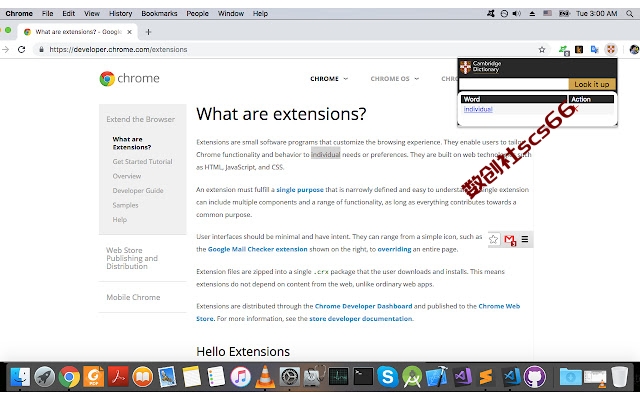Click the 'Look it up' button
The image size is (640, 400).
point(592,84)
